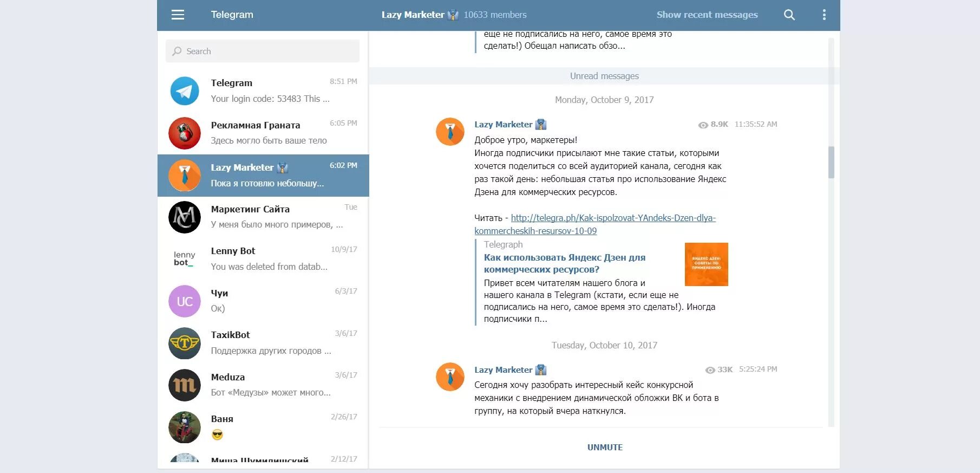Click the TaxikBot avatar
The width and height of the screenshot is (980, 473).
click(185, 343)
